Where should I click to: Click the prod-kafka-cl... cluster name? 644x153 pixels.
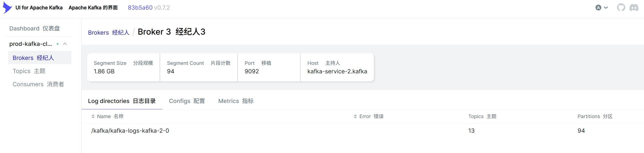[x=31, y=44]
